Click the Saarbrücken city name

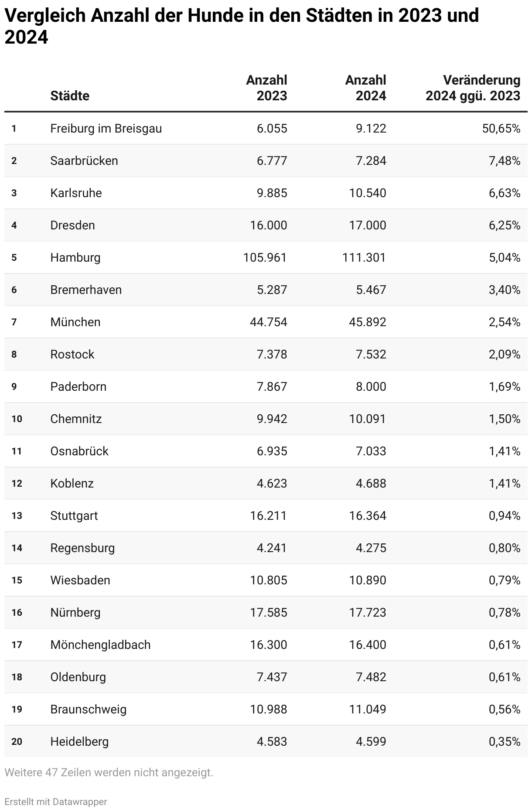pos(84,161)
